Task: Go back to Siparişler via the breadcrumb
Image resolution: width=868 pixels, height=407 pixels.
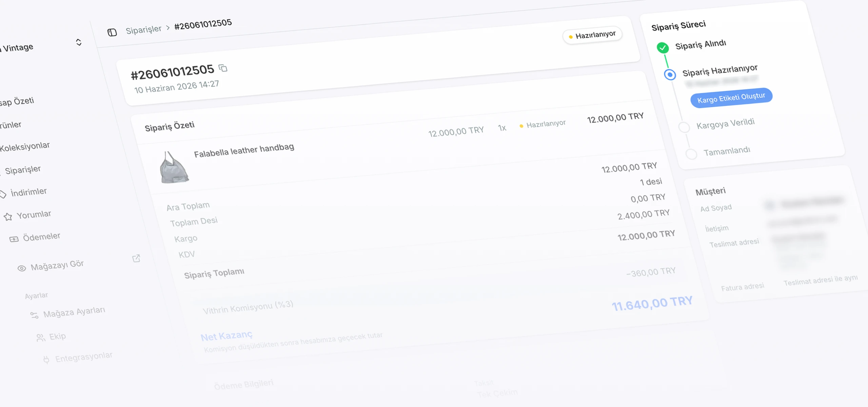Action: [x=143, y=30]
